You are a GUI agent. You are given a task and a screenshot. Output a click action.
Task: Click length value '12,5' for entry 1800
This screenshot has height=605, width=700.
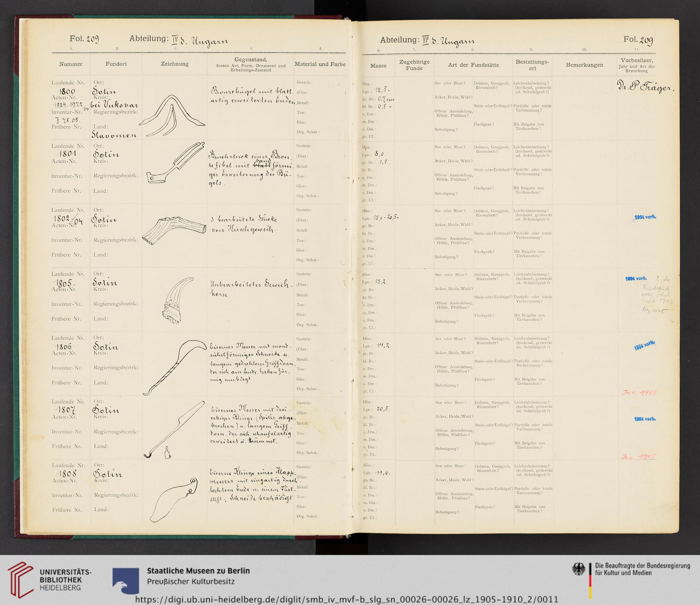pos(383,91)
